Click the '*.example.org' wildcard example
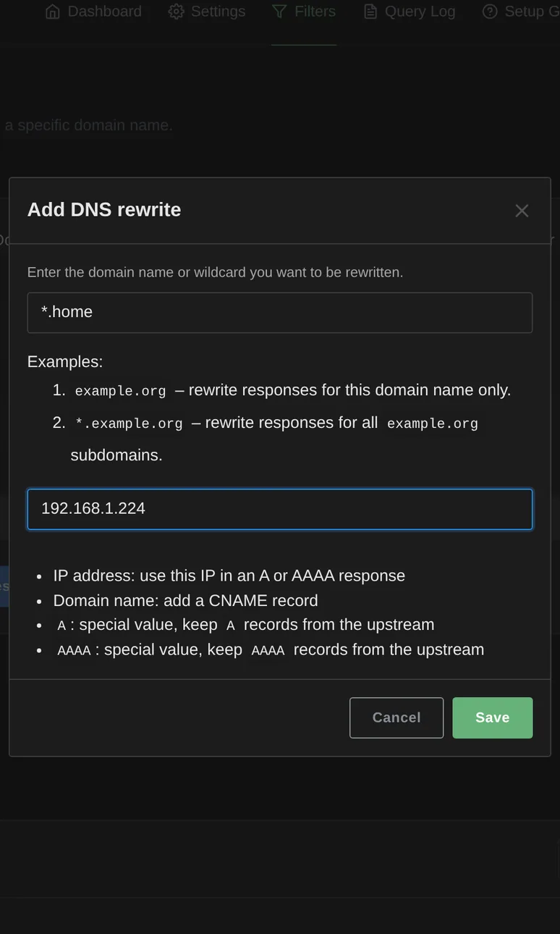The width and height of the screenshot is (560, 934). click(129, 424)
